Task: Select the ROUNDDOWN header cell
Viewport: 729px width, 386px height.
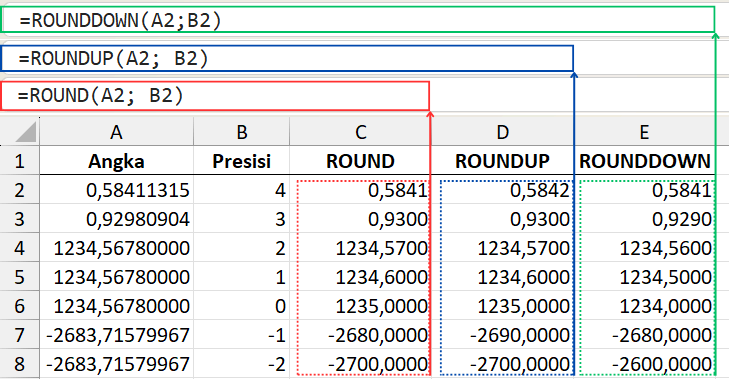Action: pos(644,161)
